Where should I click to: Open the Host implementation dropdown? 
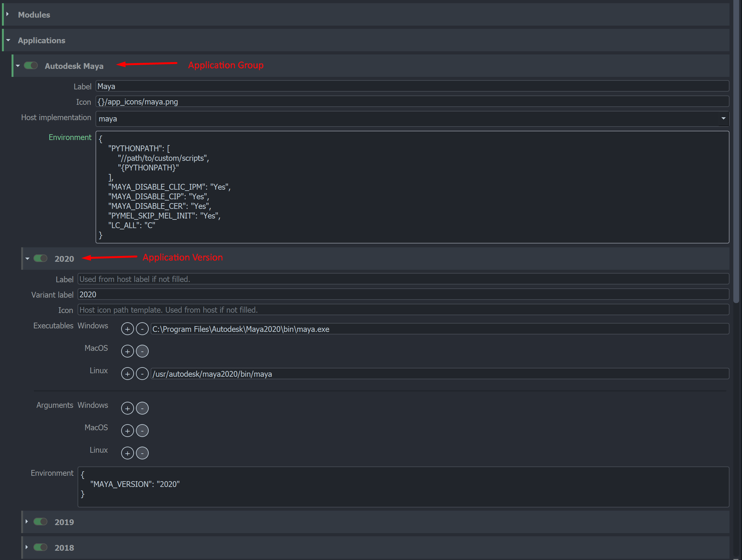tap(723, 118)
